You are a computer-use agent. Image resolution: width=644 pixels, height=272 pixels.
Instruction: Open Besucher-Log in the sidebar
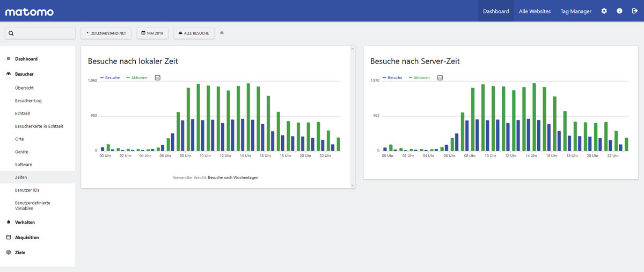coord(28,101)
